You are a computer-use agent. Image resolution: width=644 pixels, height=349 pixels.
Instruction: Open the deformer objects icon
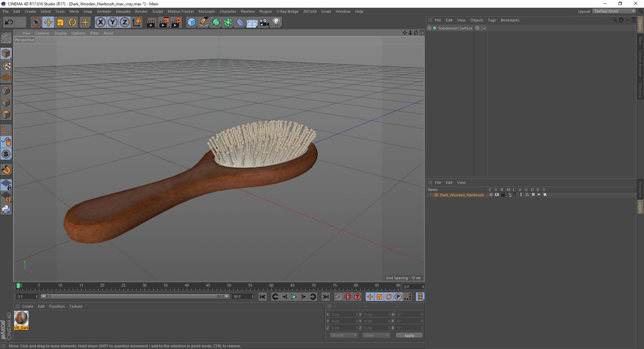click(240, 22)
